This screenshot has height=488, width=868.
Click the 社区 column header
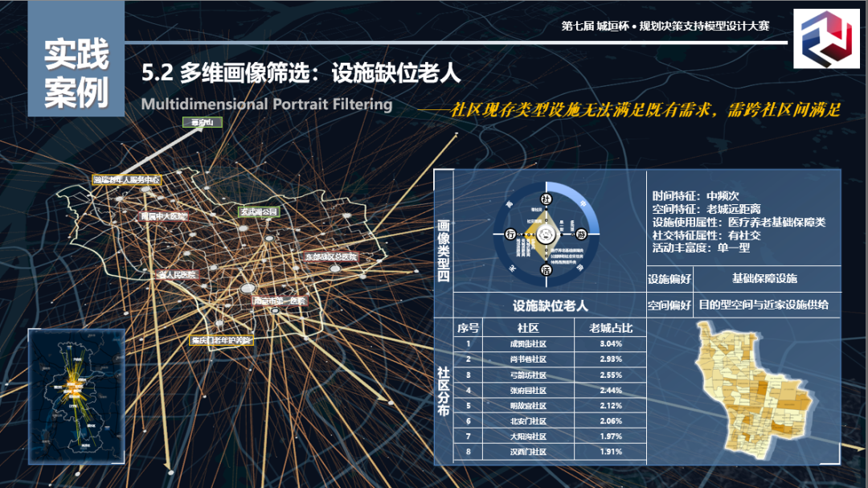click(x=527, y=329)
